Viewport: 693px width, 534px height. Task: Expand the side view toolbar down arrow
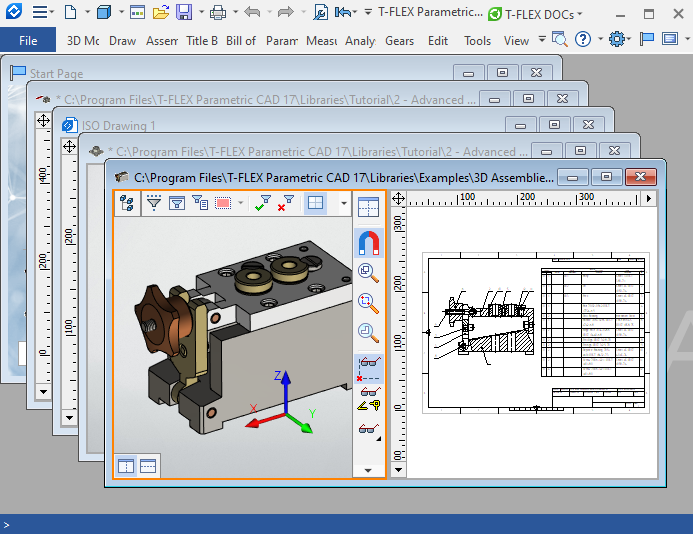click(x=368, y=470)
